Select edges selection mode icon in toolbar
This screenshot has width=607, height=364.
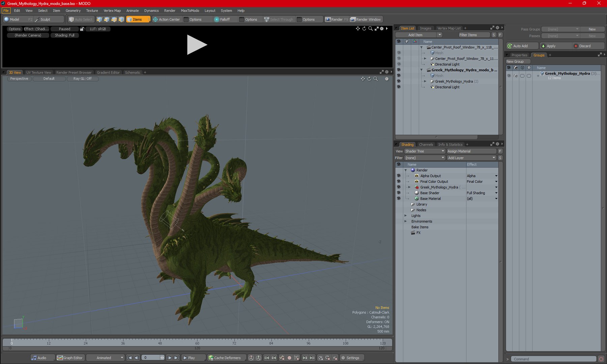point(107,20)
